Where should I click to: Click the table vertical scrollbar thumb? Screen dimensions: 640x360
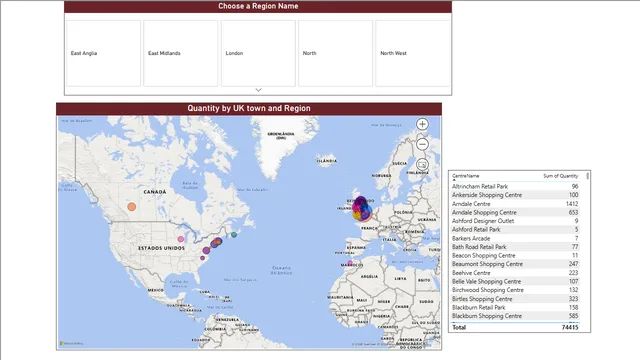pyautogui.click(x=588, y=176)
